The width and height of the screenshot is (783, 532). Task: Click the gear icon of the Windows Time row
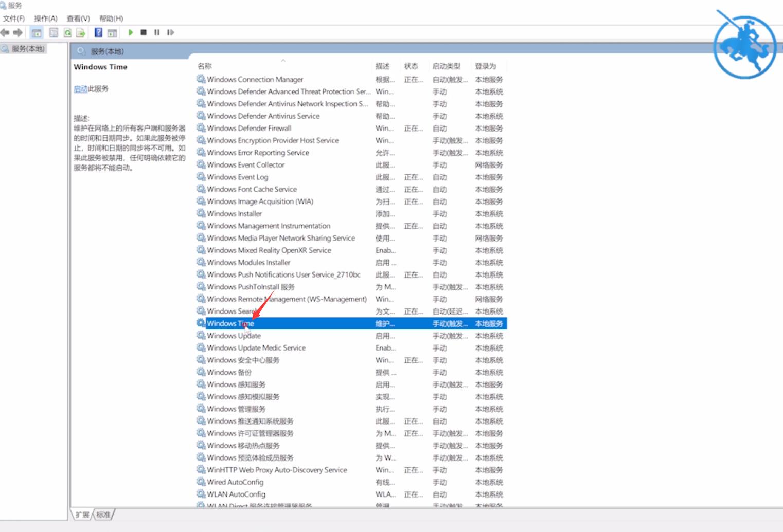coord(201,323)
